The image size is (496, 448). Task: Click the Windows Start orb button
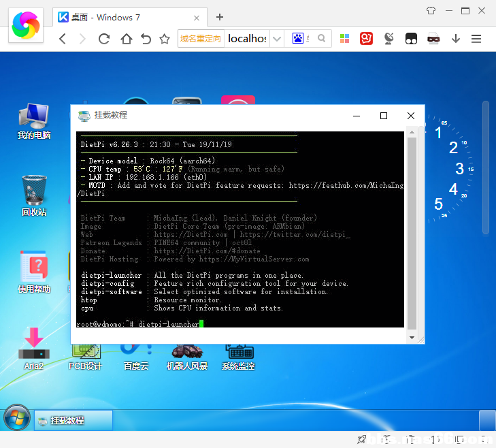[x=17, y=417]
